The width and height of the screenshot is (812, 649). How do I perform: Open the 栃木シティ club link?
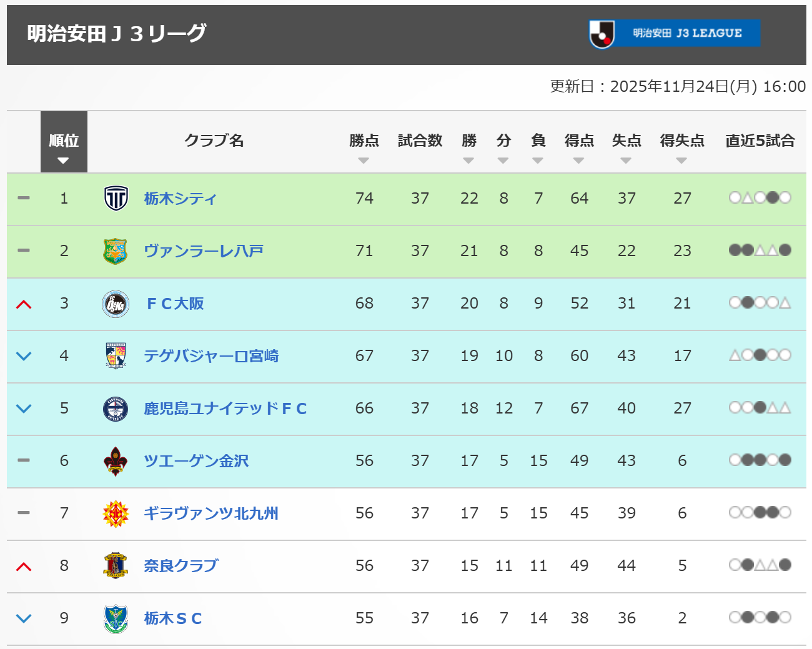(180, 199)
